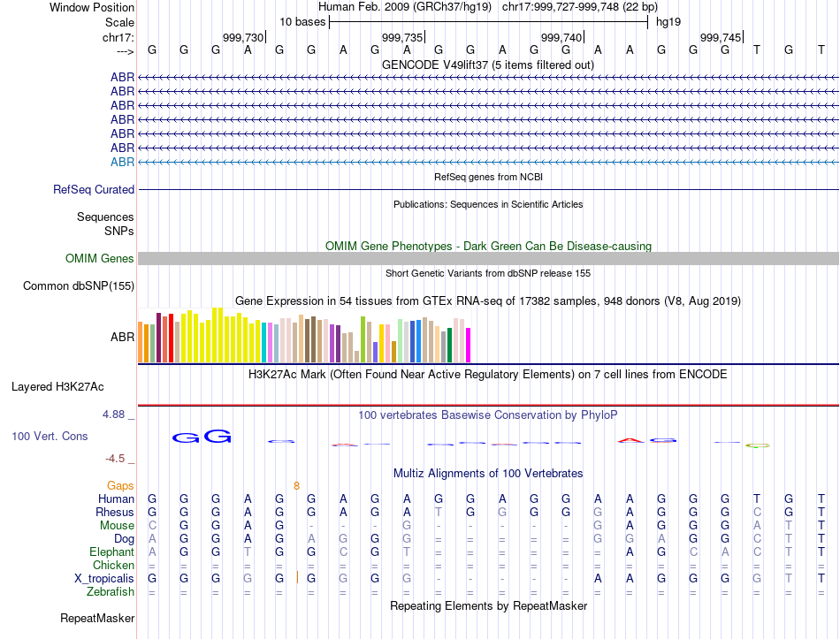Select the Human alignment row label

pyautogui.click(x=116, y=499)
